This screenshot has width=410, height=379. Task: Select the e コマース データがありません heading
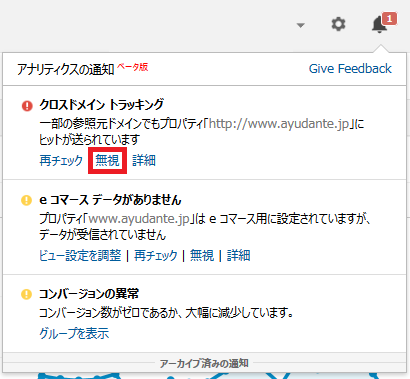pos(110,200)
